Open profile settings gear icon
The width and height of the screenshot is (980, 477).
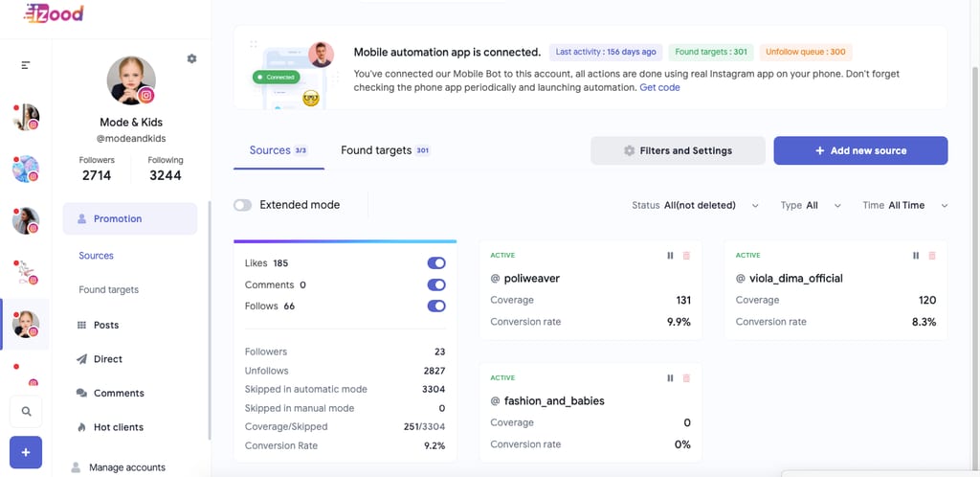tap(191, 58)
